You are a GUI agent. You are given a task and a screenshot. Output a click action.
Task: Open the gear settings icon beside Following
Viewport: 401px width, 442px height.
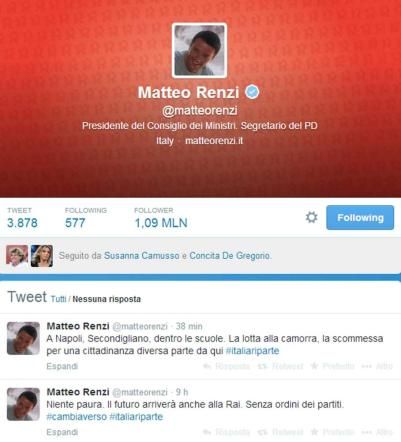311,217
